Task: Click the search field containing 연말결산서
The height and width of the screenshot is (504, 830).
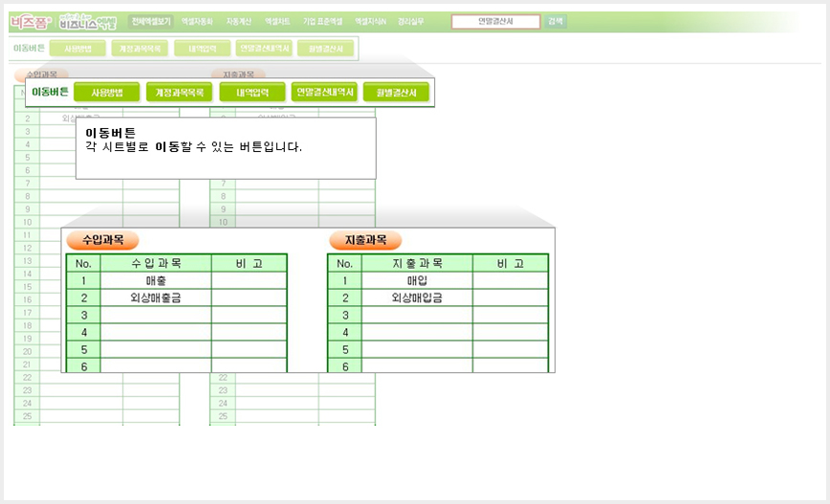Action: [x=495, y=22]
